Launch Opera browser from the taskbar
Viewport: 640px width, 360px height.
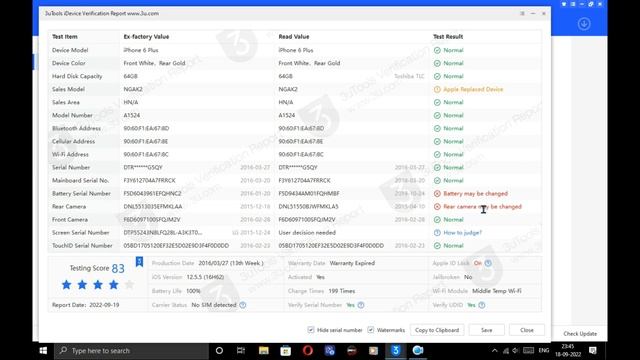(308, 351)
